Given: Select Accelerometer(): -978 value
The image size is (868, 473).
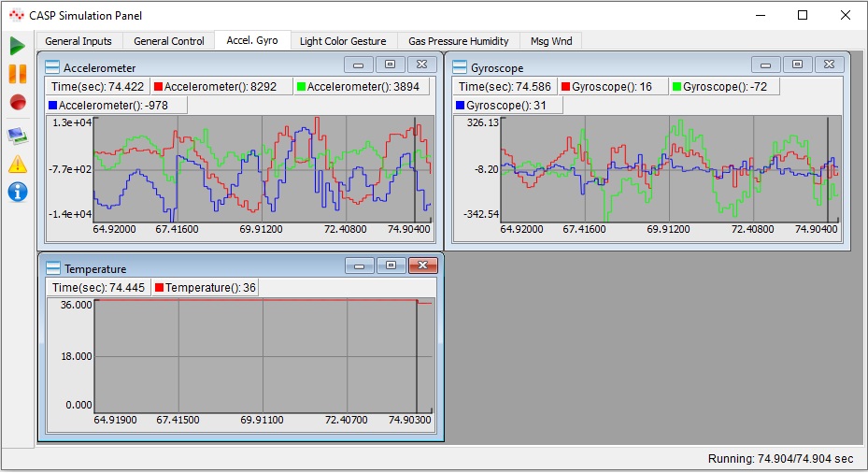Looking at the screenshot, I should tap(116, 106).
